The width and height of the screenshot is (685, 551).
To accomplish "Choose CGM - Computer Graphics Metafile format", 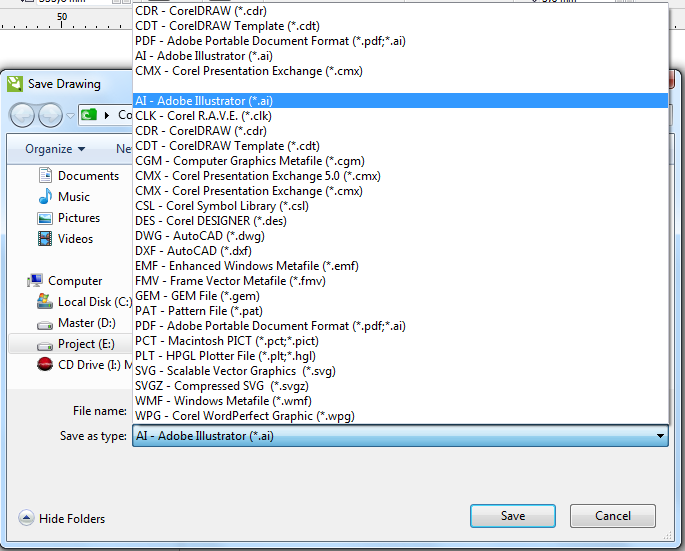I will (x=401, y=161).
